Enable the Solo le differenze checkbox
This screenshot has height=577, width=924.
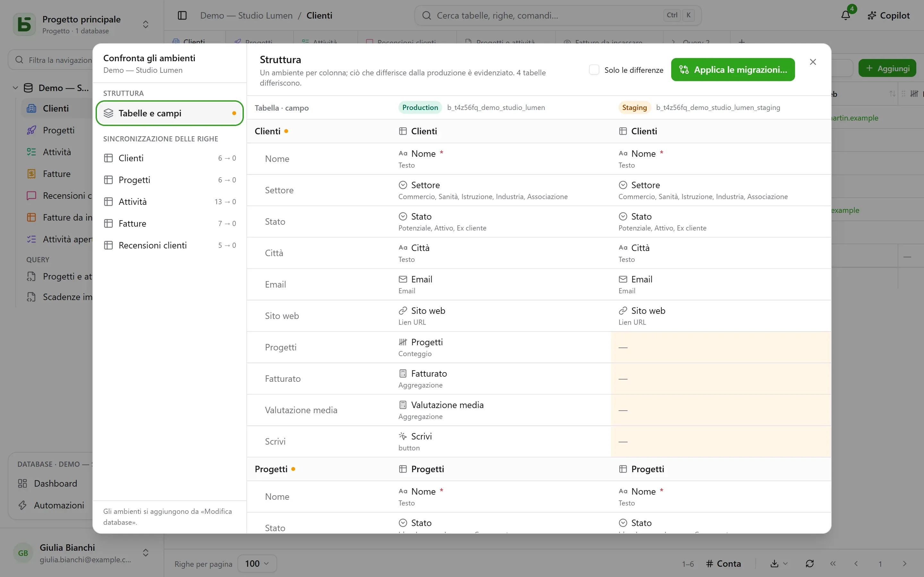[x=594, y=70]
